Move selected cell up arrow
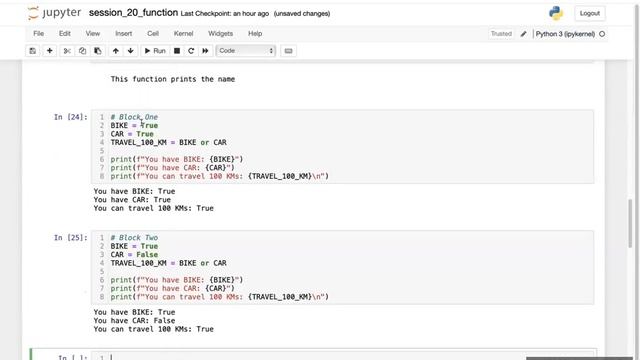The width and height of the screenshot is (640, 360). click(116, 51)
